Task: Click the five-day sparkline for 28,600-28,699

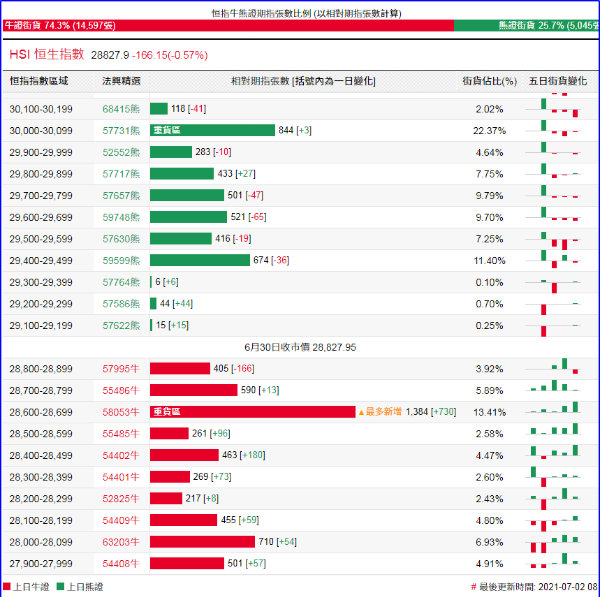Action: point(553,408)
